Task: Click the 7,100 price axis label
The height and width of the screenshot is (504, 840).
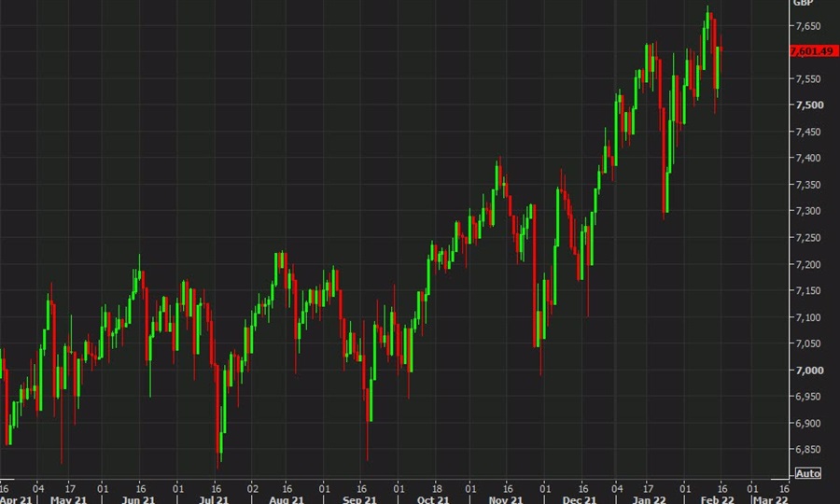Action: coord(808,317)
